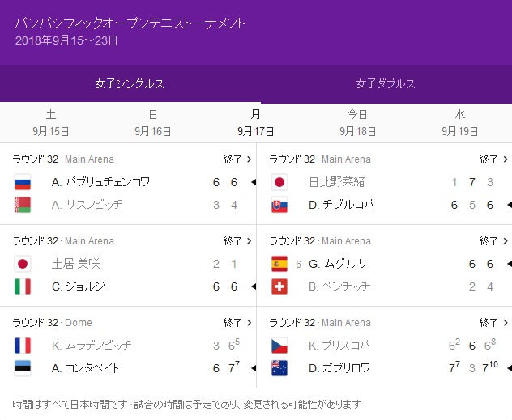The width and height of the screenshot is (512, 420).
Task: Click Australian flag beside D. ガブリロワ
Action: click(279, 368)
